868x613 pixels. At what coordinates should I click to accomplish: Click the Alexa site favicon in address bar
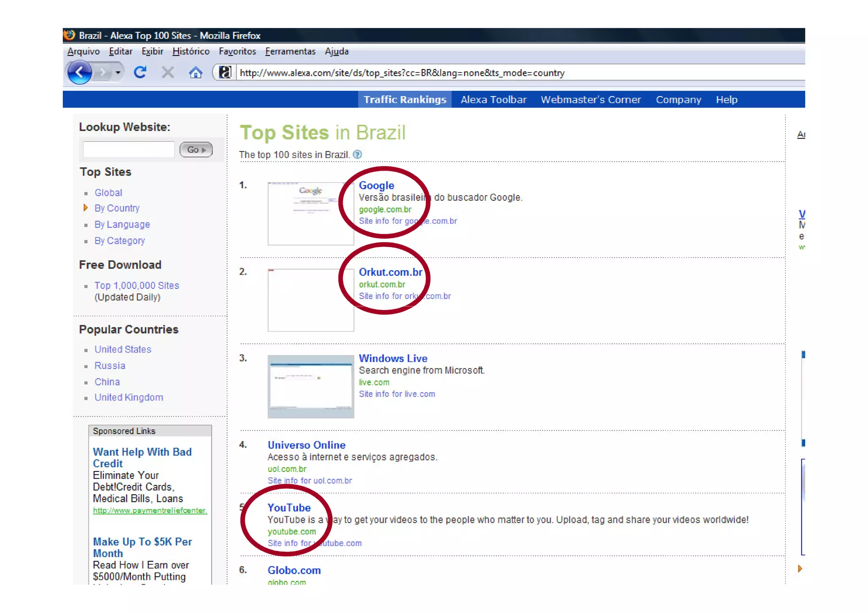225,73
